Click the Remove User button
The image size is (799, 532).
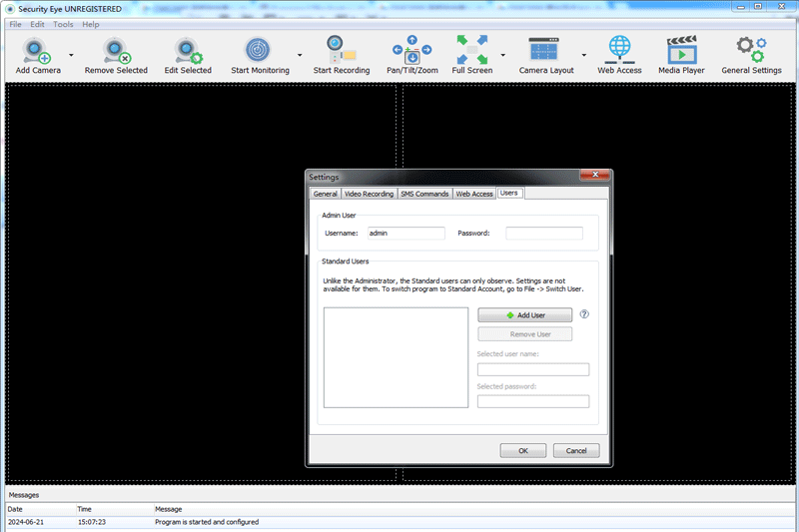525,334
